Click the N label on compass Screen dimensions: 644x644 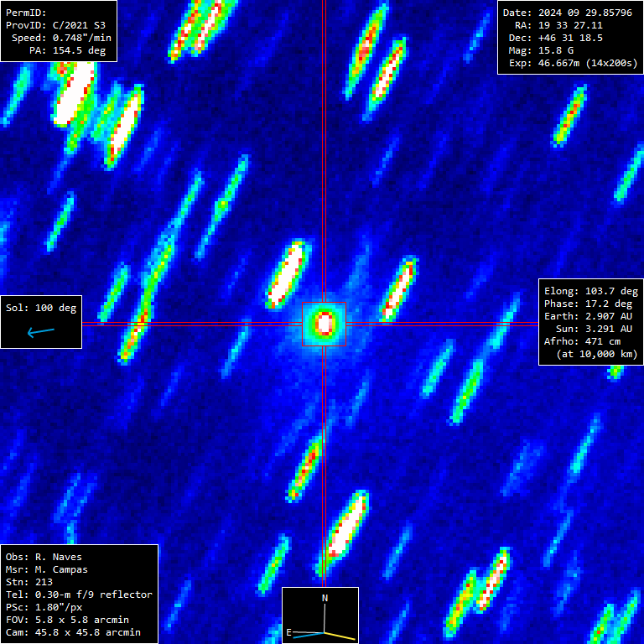point(325,598)
